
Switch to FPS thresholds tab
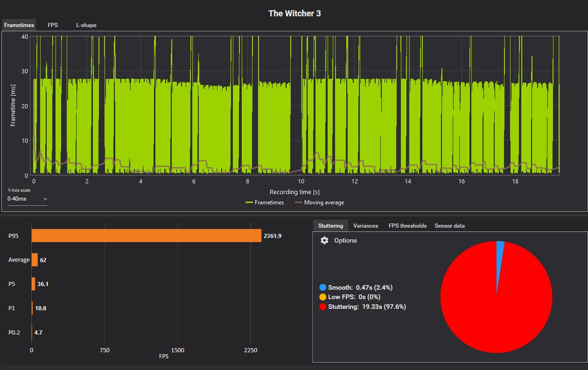click(x=407, y=226)
